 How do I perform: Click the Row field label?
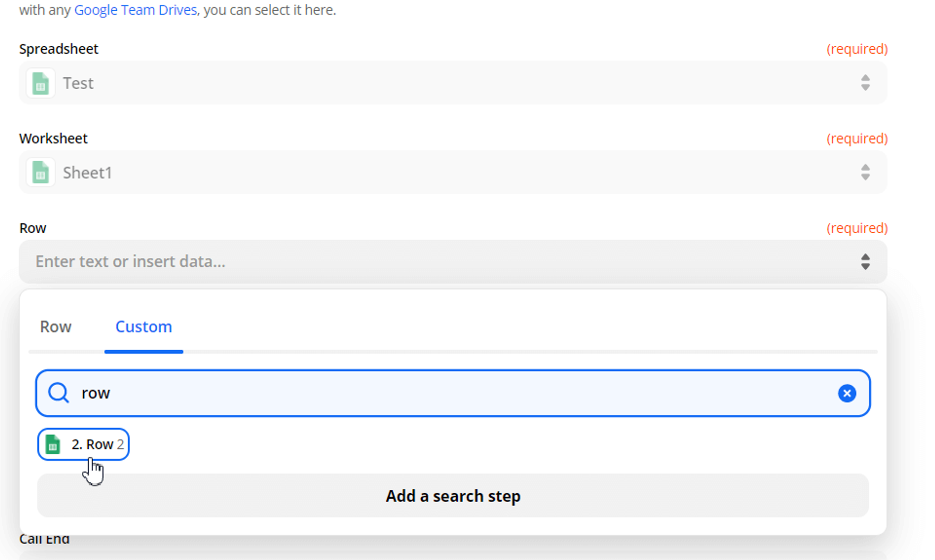[x=33, y=228]
